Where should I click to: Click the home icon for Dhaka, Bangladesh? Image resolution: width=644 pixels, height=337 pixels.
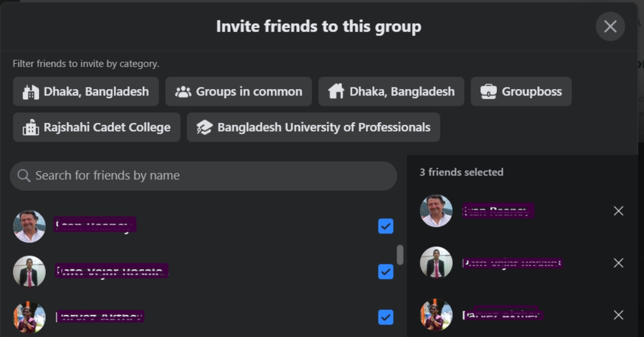336,92
